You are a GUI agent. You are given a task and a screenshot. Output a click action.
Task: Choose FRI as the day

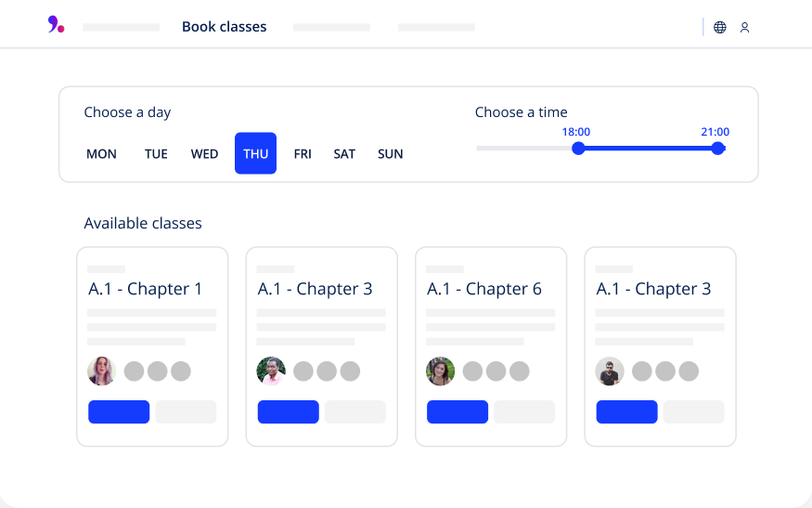click(x=303, y=154)
